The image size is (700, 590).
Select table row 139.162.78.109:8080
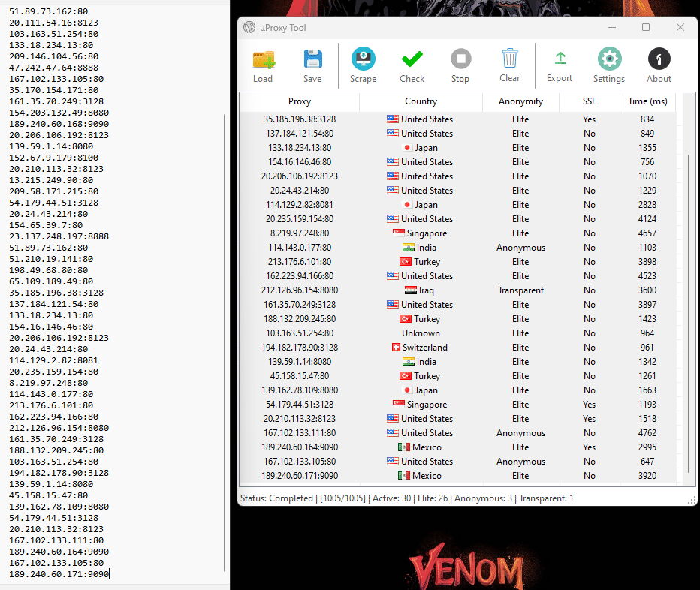coord(458,390)
